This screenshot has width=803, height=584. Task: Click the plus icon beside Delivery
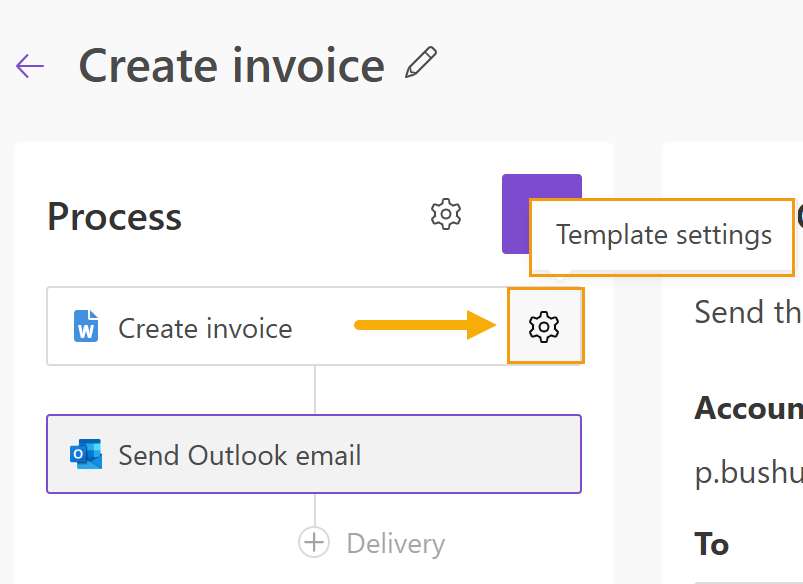313,542
